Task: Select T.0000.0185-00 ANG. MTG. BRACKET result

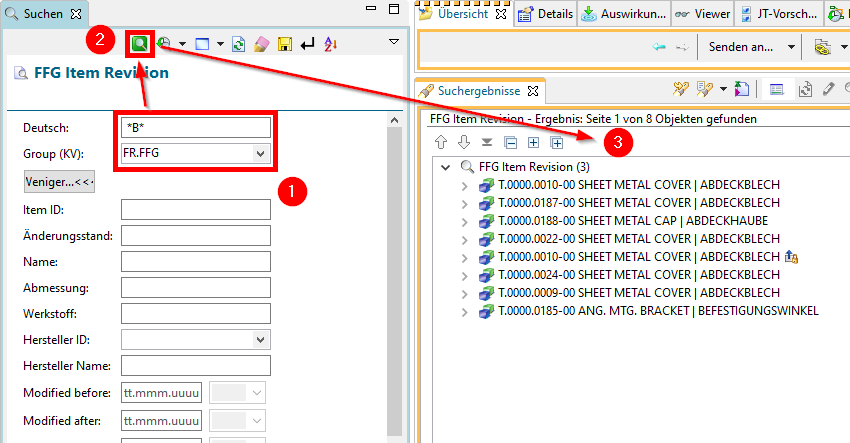Action: (657, 311)
